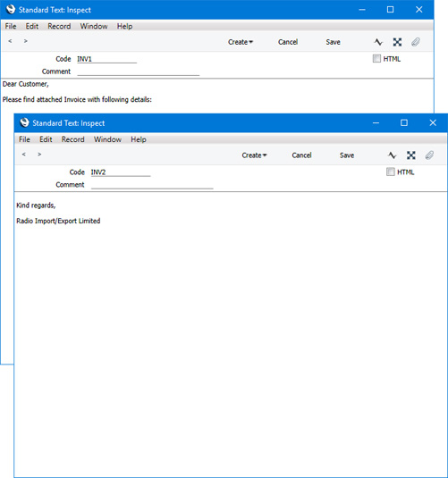Enable HTML checkbox for INV1 text
The height and width of the screenshot is (478, 448).
[x=376, y=59]
